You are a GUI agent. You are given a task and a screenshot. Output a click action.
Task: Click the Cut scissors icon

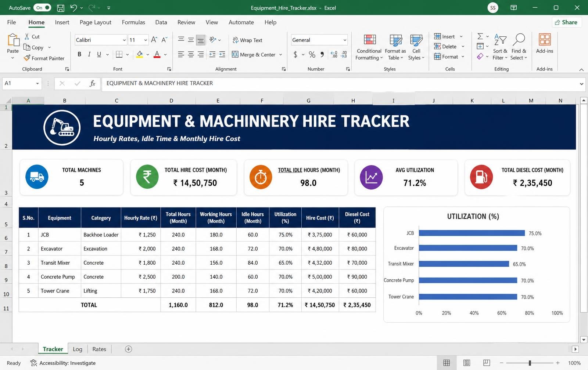pyautogui.click(x=27, y=36)
